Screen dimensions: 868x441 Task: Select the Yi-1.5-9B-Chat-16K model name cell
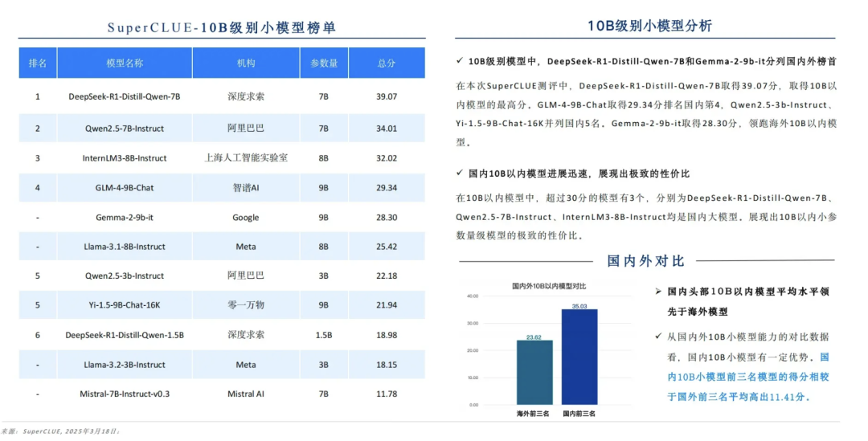pos(125,305)
